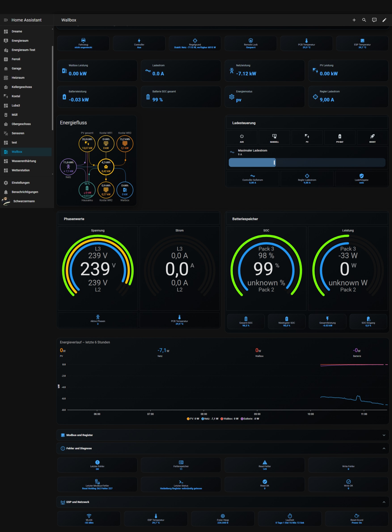This screenshot has height=532, width=392.
Task: Select the AUS power charging mode
Action: [242, 137]
